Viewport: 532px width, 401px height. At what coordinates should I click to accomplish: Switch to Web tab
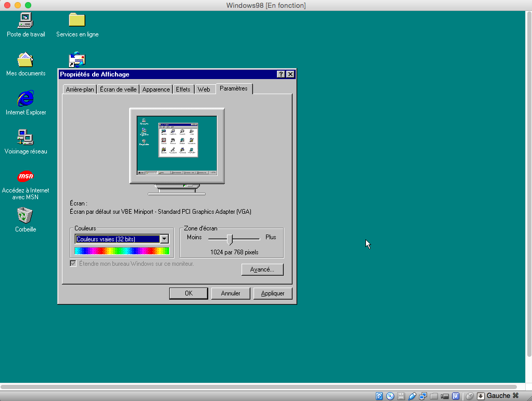204,89
